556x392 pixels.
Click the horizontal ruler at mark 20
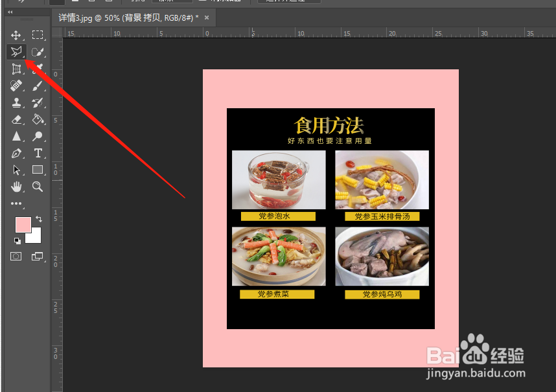(392, 33)
